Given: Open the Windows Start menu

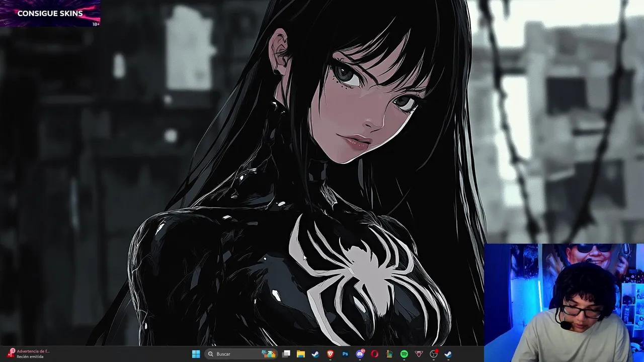Looking at the screenshot, I should click(196, 354).
